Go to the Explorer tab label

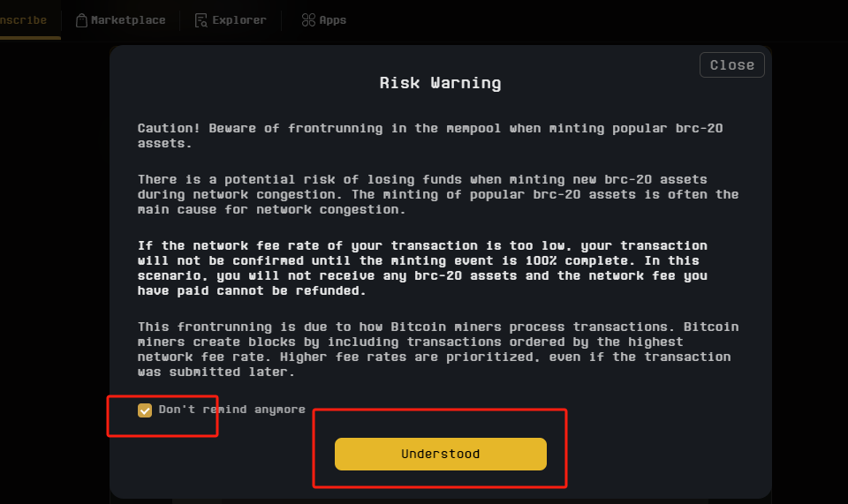[239, 19]
